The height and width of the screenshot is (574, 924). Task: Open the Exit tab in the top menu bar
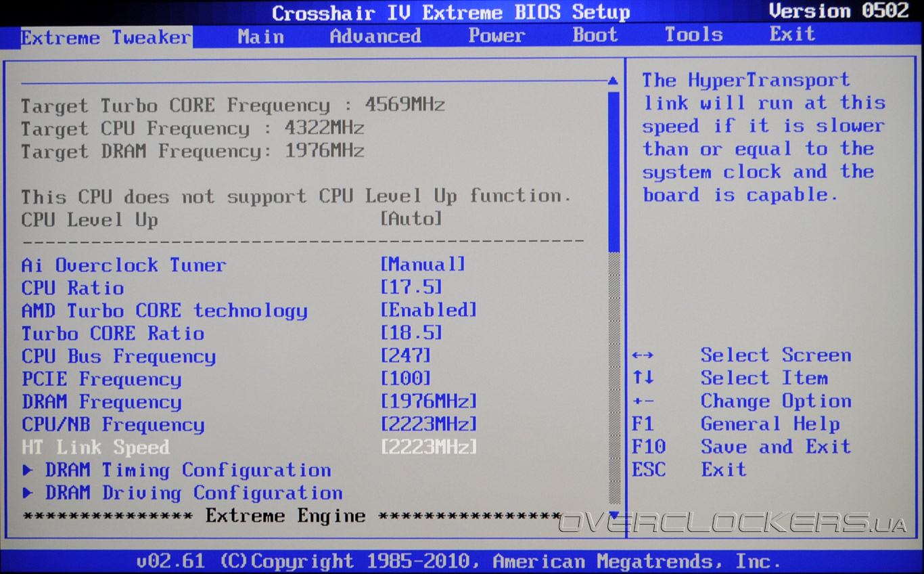793,34
